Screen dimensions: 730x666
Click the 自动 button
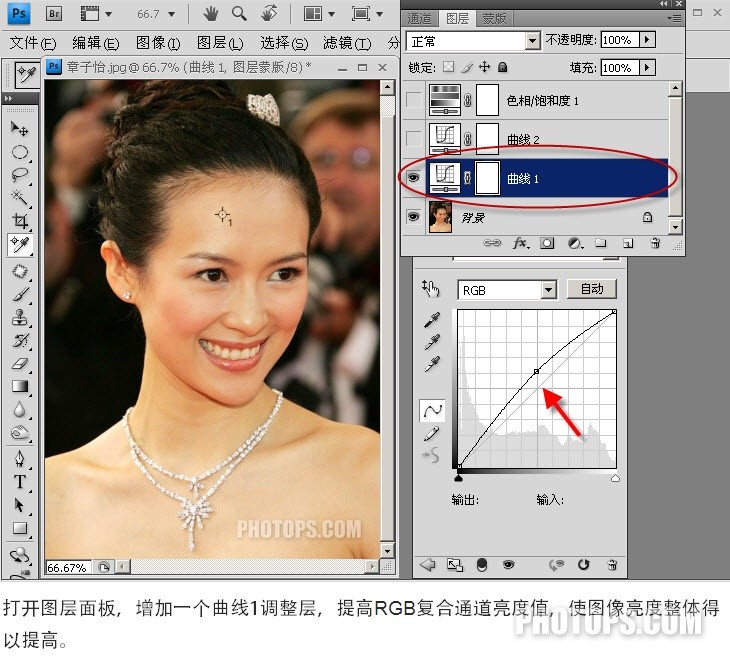592,289
